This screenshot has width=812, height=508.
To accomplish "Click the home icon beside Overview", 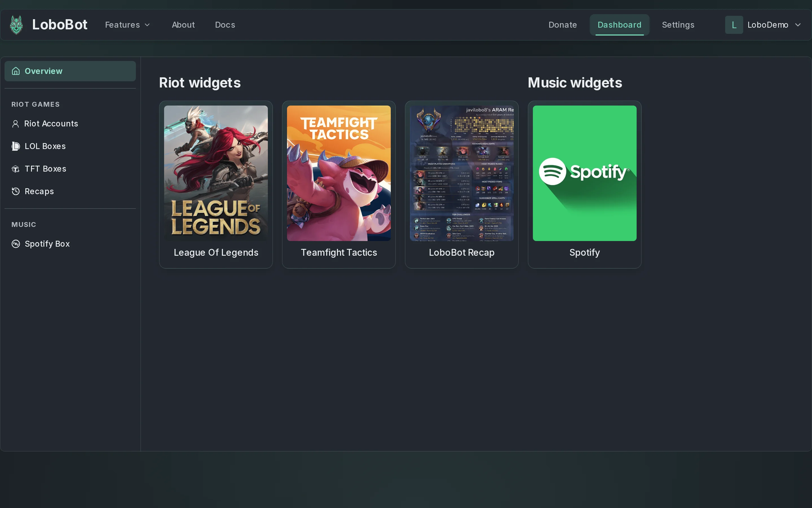I will [x=16, y=71].
